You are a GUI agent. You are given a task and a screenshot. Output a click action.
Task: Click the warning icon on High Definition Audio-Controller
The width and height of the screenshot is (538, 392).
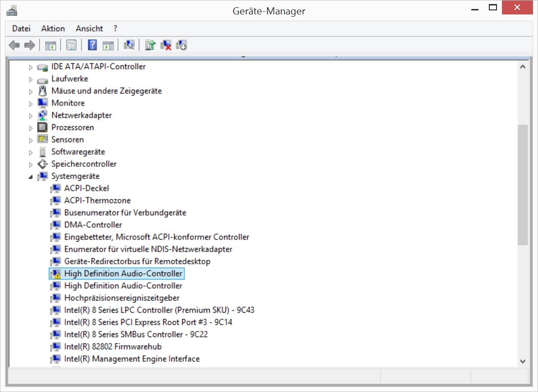[55, 273]
